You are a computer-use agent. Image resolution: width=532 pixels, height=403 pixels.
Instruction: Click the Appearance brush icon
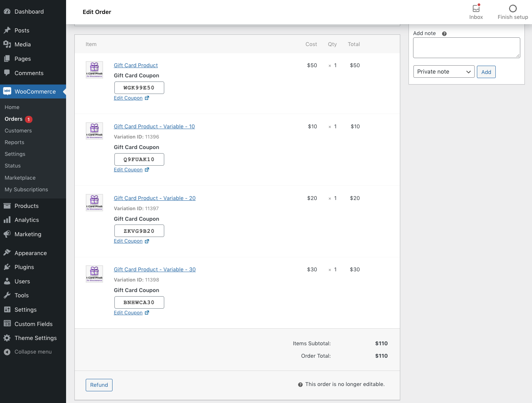7,253
